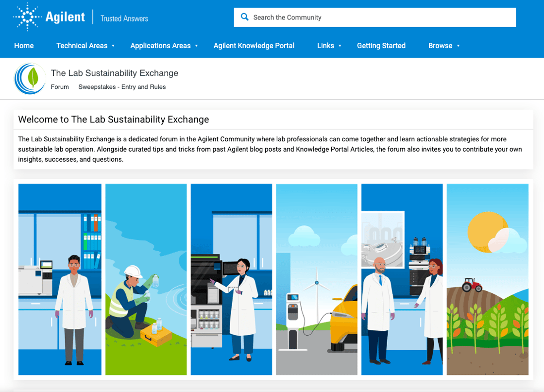Open Agilent Knowledge Portal link
This screenshot has width=544, height=392.
(x=254, y=46)
